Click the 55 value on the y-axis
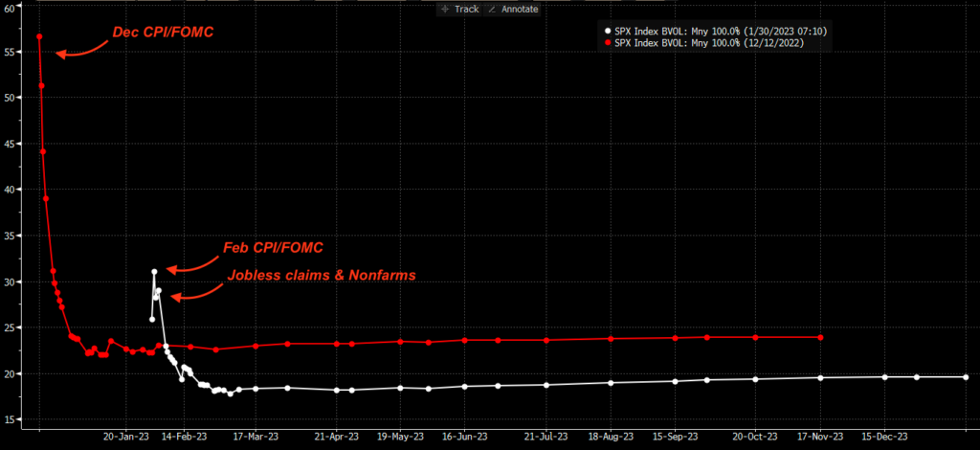The image size is (980, 450). (x=11, y=52)
